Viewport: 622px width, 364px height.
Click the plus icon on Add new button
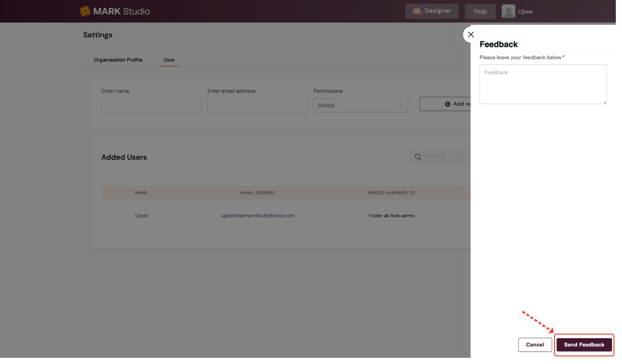pos(448,104)
